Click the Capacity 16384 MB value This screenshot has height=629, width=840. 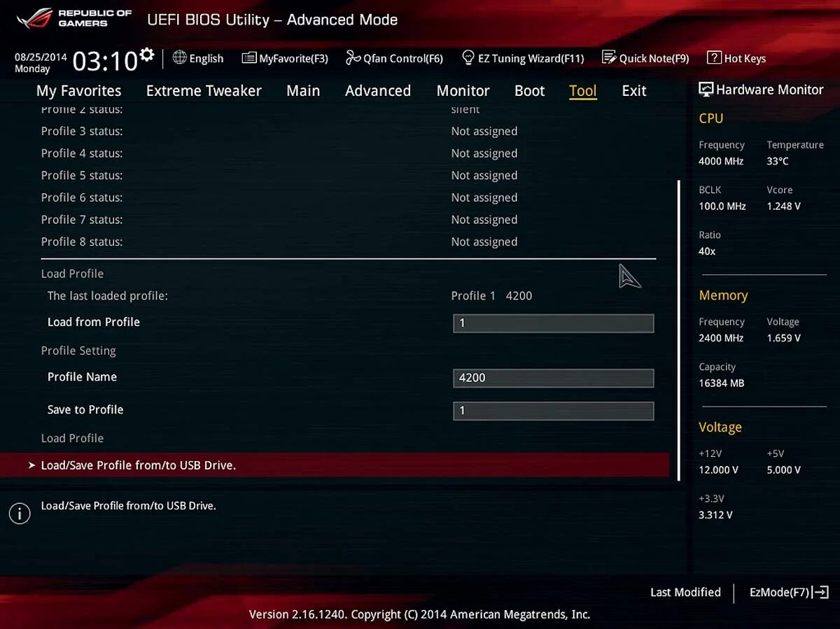[x=722, y=383]
